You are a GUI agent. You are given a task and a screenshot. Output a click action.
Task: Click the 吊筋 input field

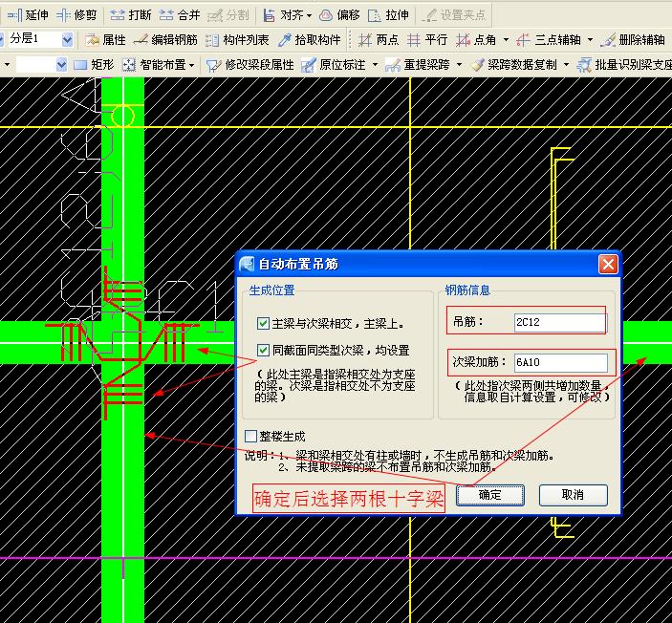tap(559, 323)
